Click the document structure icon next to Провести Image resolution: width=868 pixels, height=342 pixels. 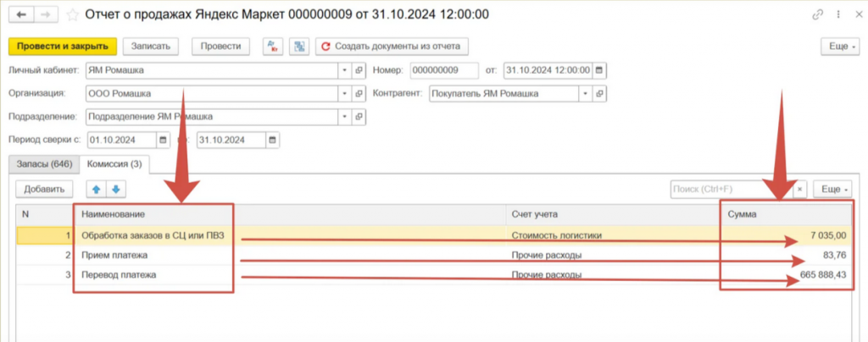pos(298,47)
